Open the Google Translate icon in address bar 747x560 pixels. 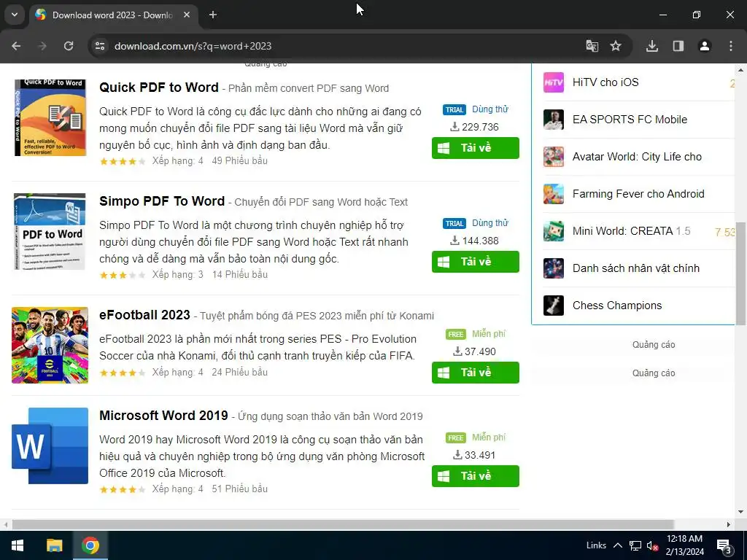592,46
